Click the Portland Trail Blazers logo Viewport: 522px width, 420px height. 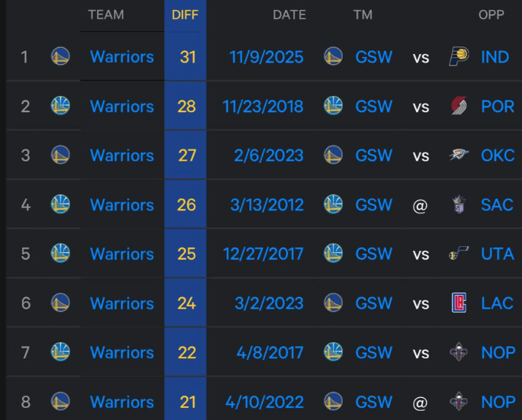(459, 106)
